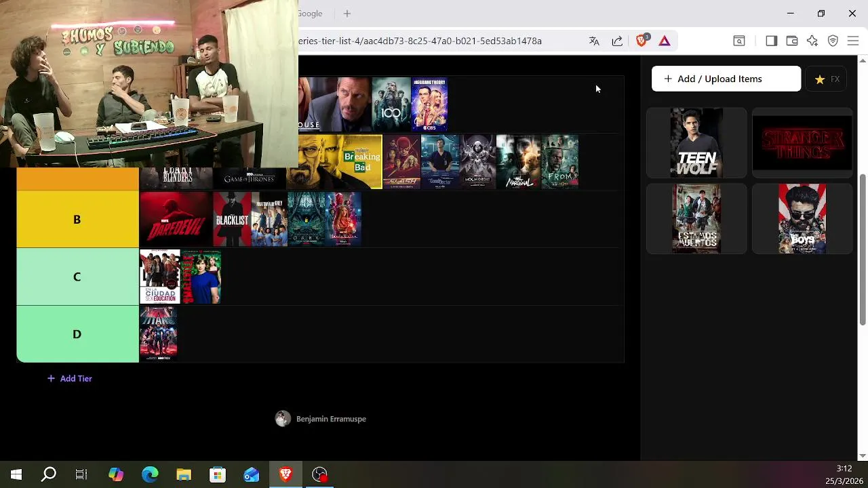Open the translate page icon in address bar
The width and height of the screenshot is (868, 488).
tap(594, 41)
